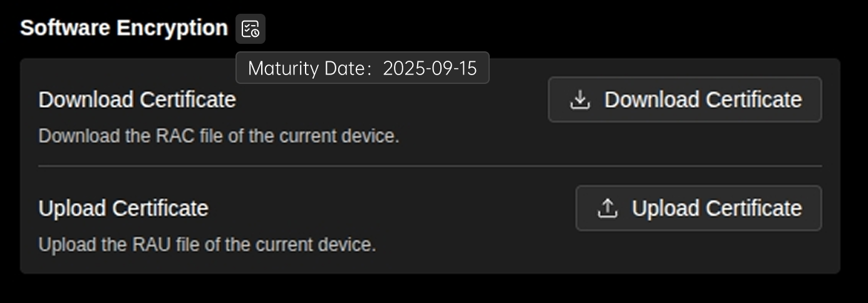The height and width of the screenshot is (303, 868).
Task: Click empty panel space left of Upload button
Action: click(x=407, y=208)
